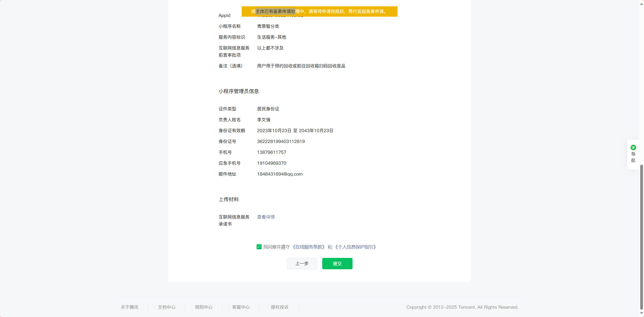
Task: Click the ID number value 362228199403112819
Action: [x=281, y=141]
